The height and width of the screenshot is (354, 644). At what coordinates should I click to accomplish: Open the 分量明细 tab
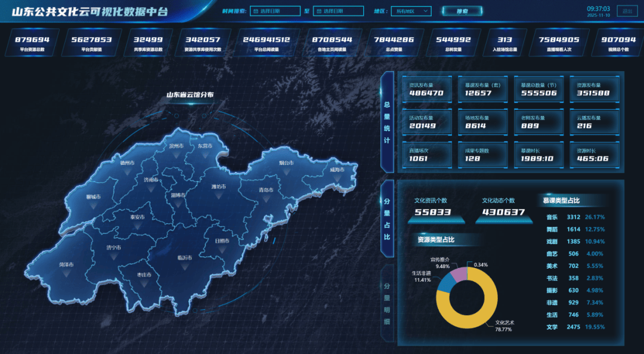386,304
